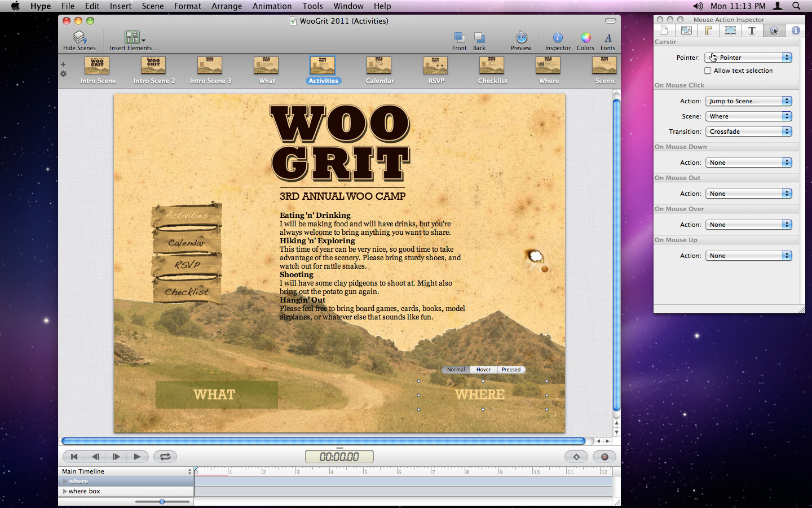Image resolution: width=812 pixels, height=508 pixels.
Task: Open the Colors picker from toolbar
Action: [585, 38]
